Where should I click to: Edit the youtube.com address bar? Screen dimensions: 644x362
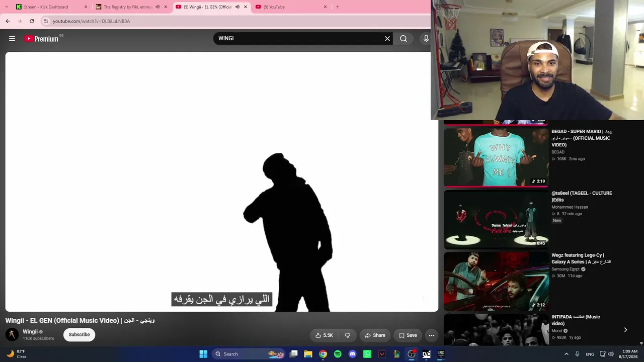(x=236, y=21)
